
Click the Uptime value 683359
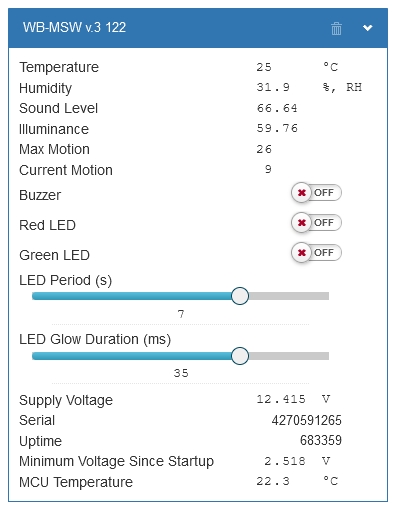(321, 440)
